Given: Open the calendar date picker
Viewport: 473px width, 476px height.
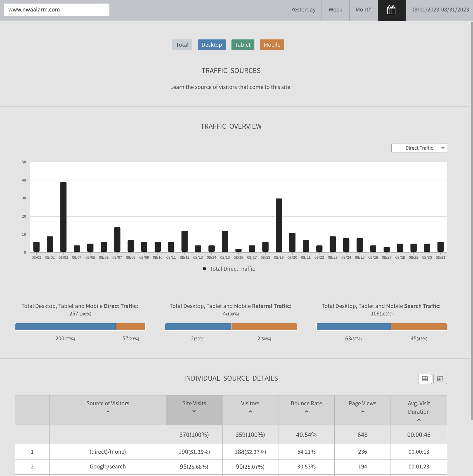Looking at the screenshot, I should [x=391, y=10].
